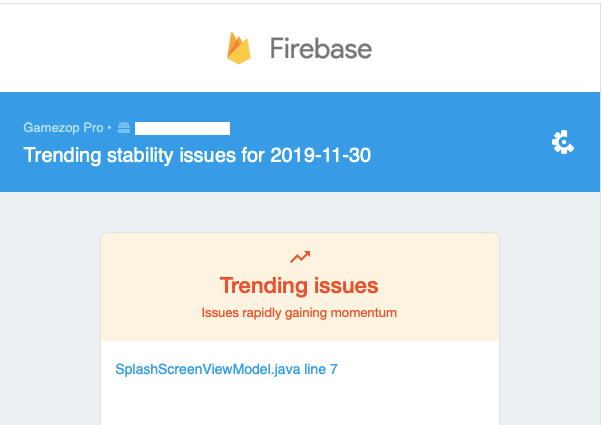Click gray background left of trending card

pos(50,307)
